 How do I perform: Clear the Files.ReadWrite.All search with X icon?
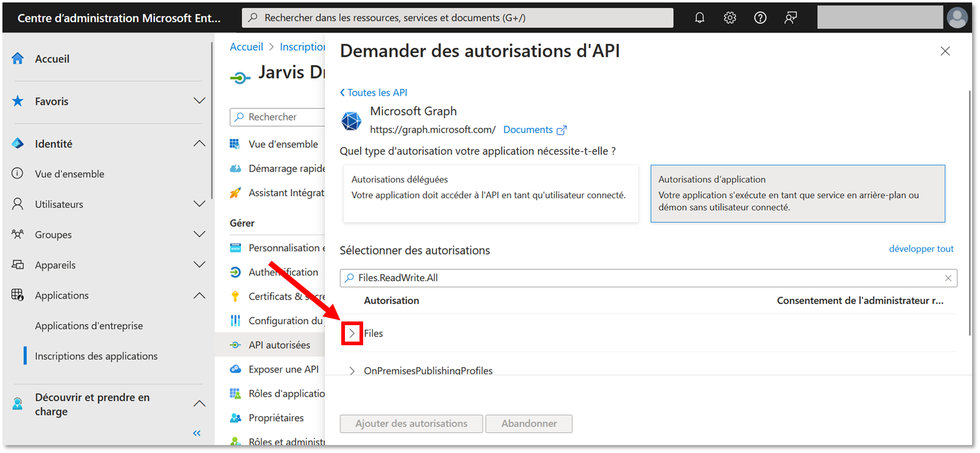(948, 278)
